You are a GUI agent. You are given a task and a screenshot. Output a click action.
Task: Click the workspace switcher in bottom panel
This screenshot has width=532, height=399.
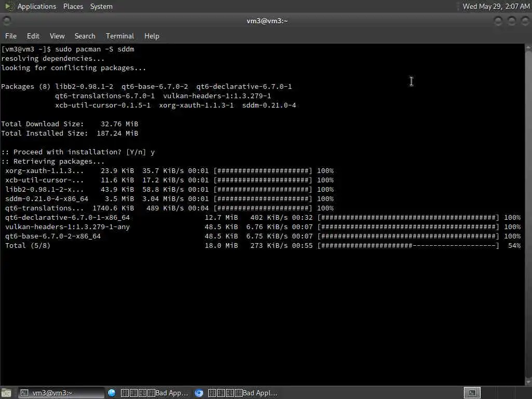click(472, 393)
